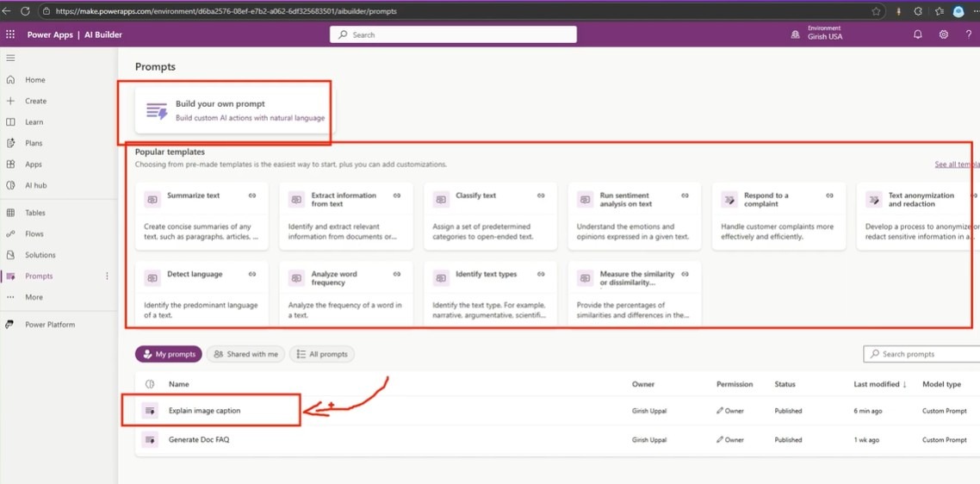980x484 pixels.
Task: Select My prompts filter tab
Action: 168,354
